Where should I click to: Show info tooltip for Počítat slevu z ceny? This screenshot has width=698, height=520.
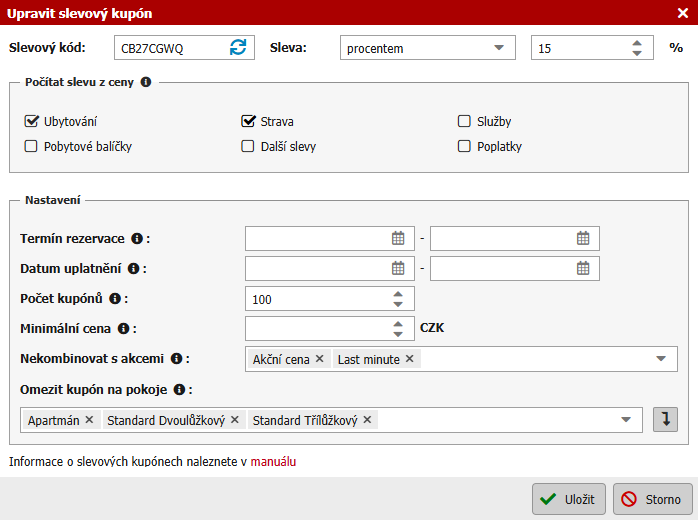146,82
